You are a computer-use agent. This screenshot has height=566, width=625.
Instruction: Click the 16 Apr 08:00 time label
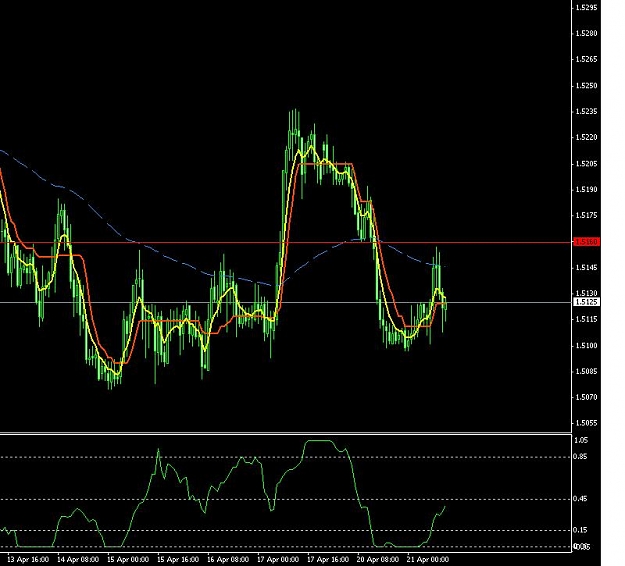tap(228, 560)
